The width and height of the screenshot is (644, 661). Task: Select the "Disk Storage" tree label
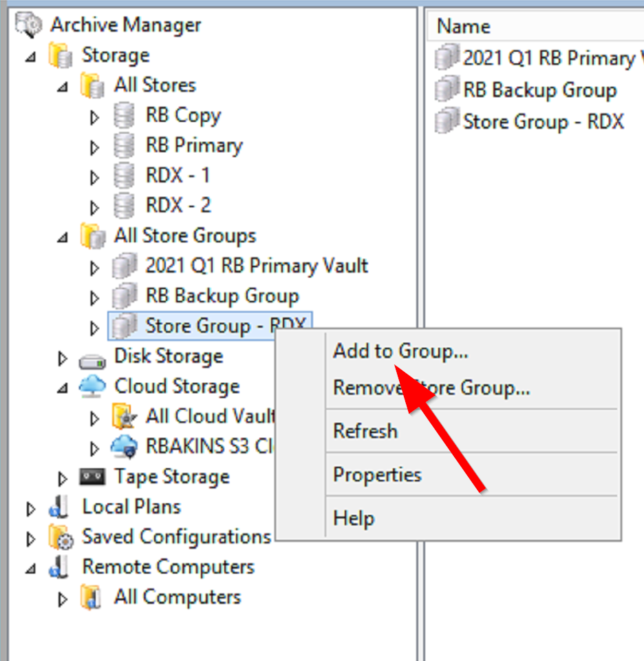click(x=169, y=356)
